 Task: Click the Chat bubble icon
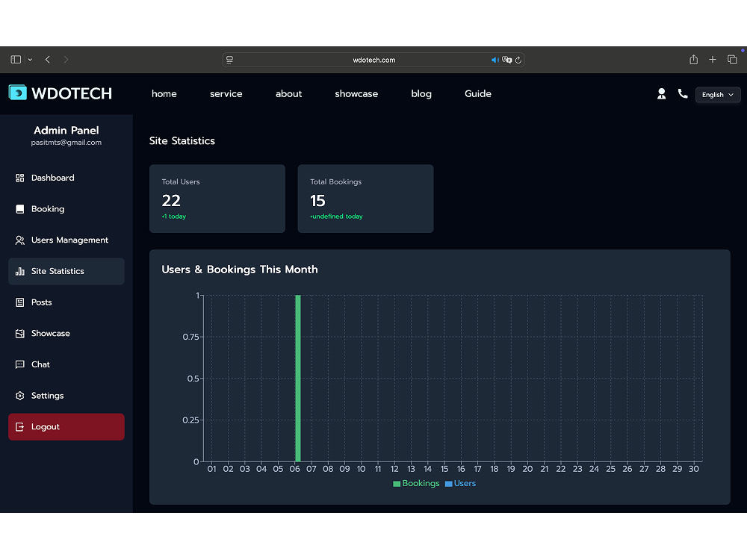pos(19,365)
